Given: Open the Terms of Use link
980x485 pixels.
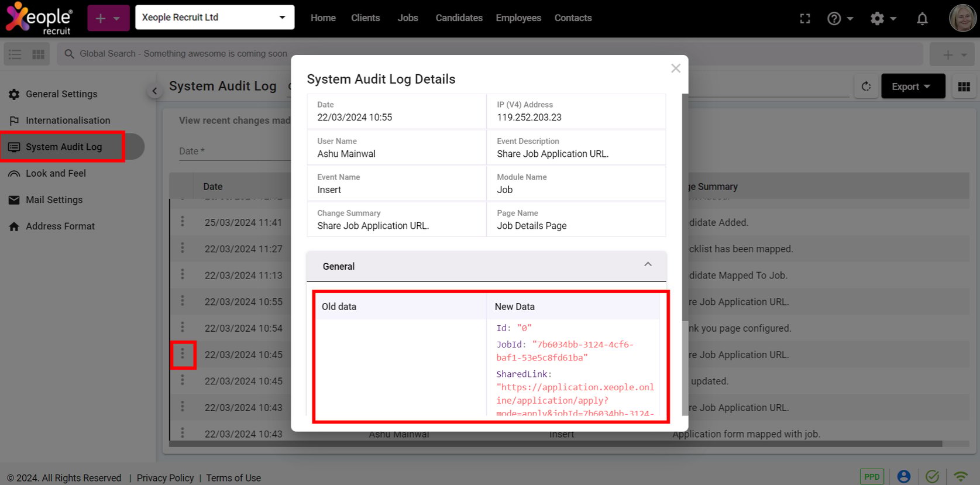Looking at the screenshot, I should click(x=233, y=478).
